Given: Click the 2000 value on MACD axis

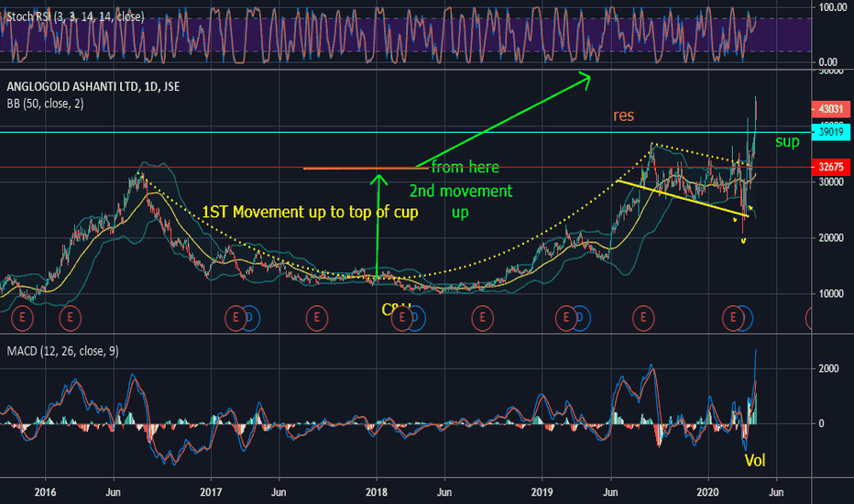Looking at the screenshot, I should [x=828, y=369].
